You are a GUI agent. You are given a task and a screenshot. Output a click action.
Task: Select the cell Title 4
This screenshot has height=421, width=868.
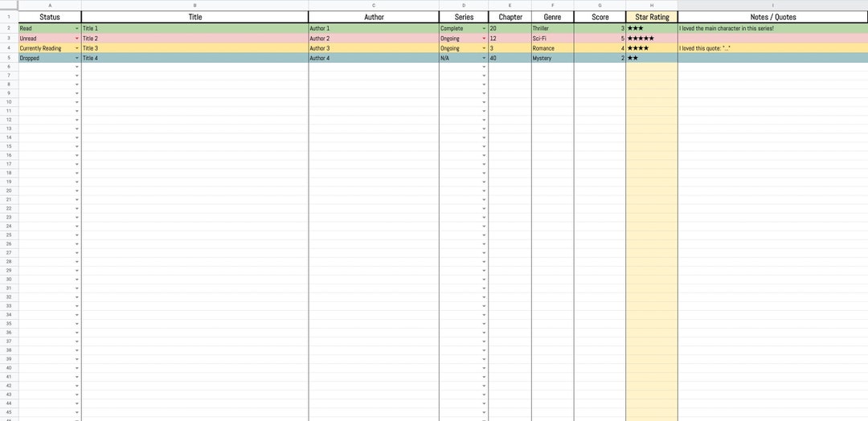(x=194, y=58)
